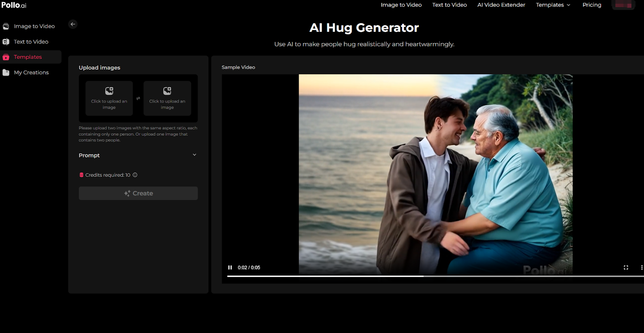
Task: Open the user profile avatar
Action: tap(623, 5)
